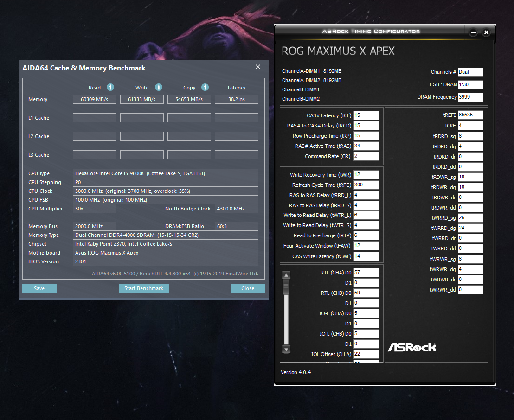Close the AIDA64 benchmark window with X
514x420 pixels.
tap(258, 67)
